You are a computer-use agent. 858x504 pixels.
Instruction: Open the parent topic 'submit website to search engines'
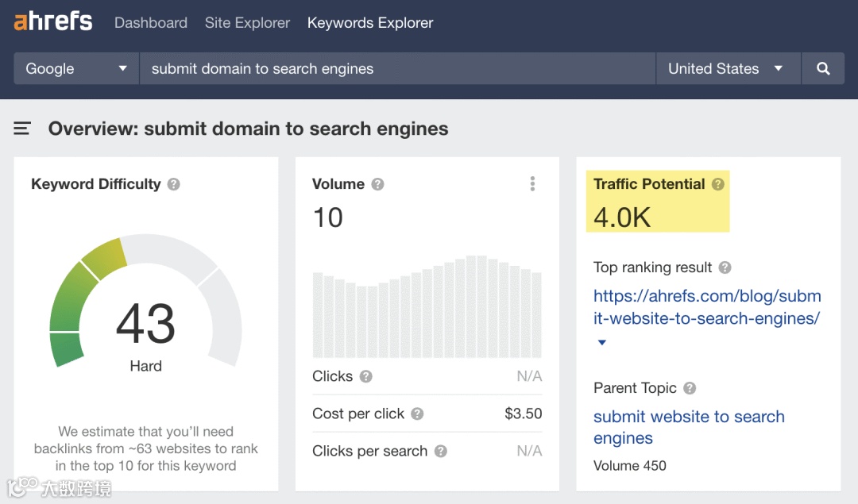pos(688,427)
